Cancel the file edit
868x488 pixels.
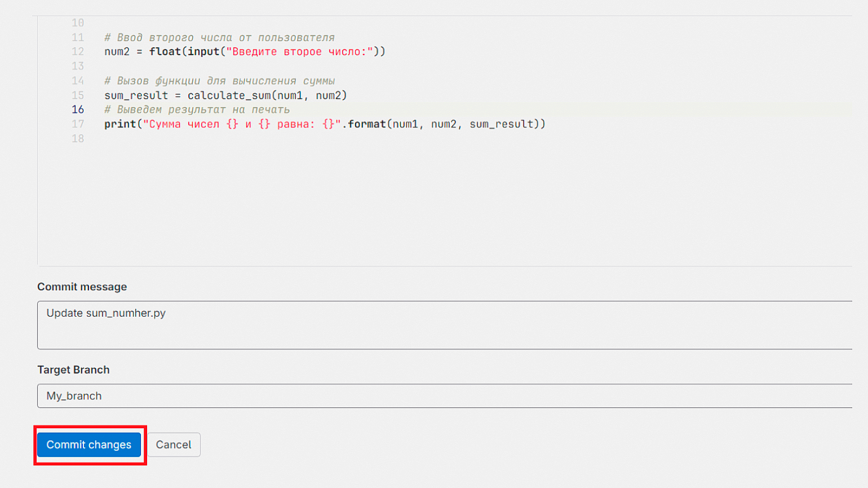pyautogui.click(x=174, y=445)
